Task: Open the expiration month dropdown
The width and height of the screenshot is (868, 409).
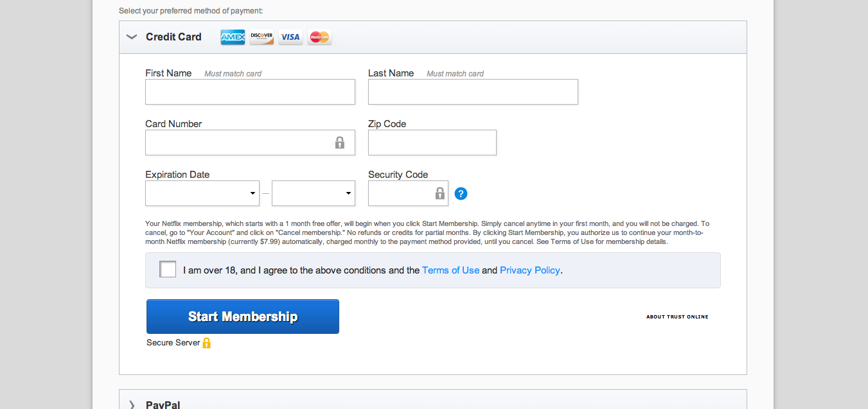Action: pos(202,193)
